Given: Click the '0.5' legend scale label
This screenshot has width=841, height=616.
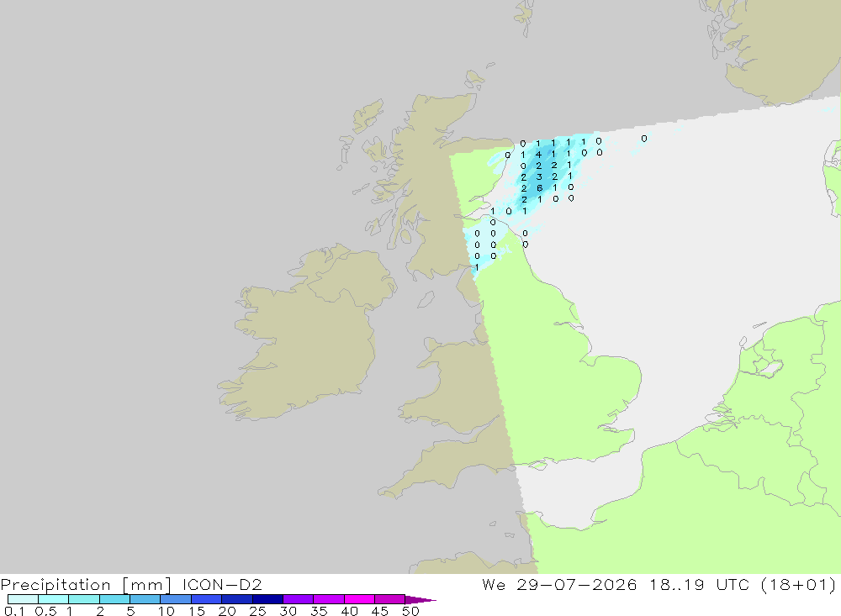Looking at the screenshot, I should point(45,611).
